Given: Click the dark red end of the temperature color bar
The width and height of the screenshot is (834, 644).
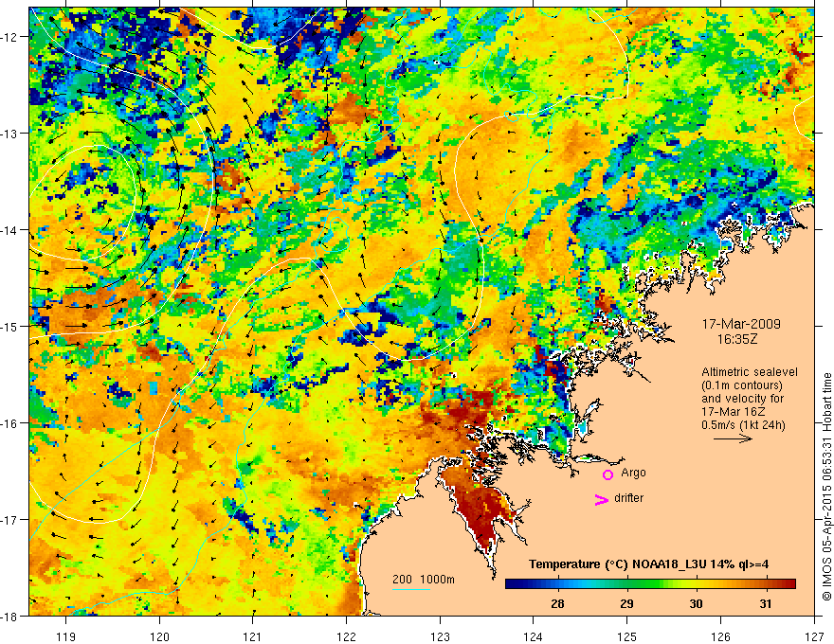Looking at the screenshot, I should [788, 584].
